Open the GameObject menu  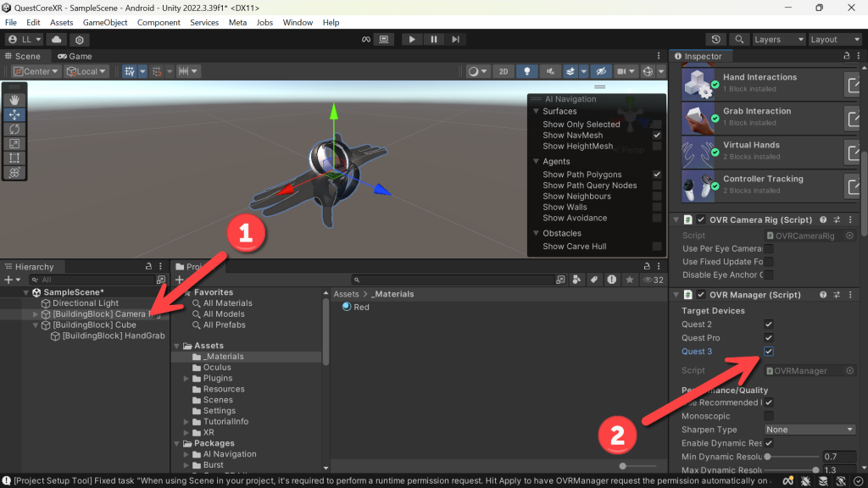pos(105,23)
